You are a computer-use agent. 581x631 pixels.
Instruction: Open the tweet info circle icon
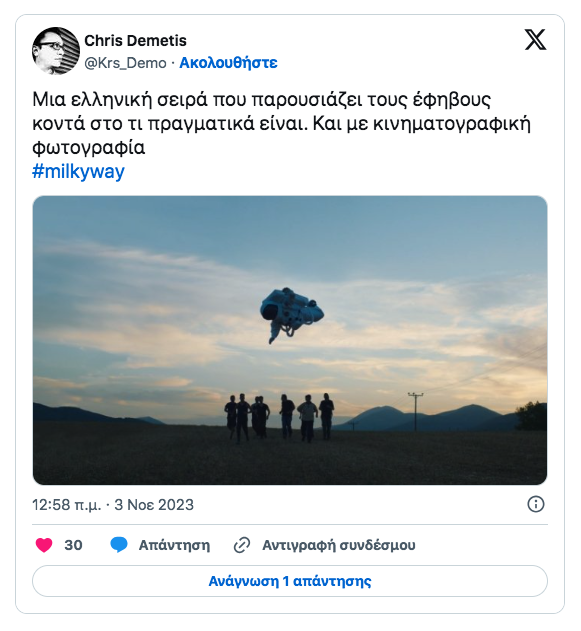[x=536, y=504]
